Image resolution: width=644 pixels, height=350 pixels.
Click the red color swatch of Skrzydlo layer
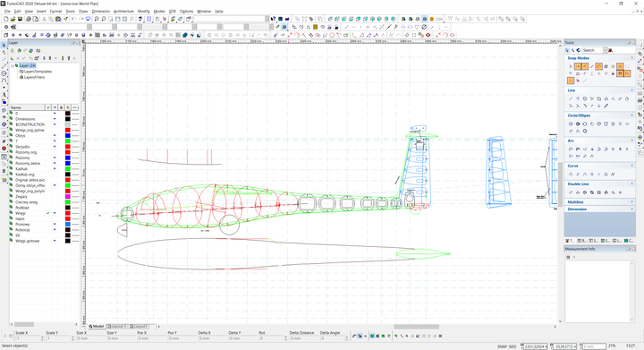(68, 147)
